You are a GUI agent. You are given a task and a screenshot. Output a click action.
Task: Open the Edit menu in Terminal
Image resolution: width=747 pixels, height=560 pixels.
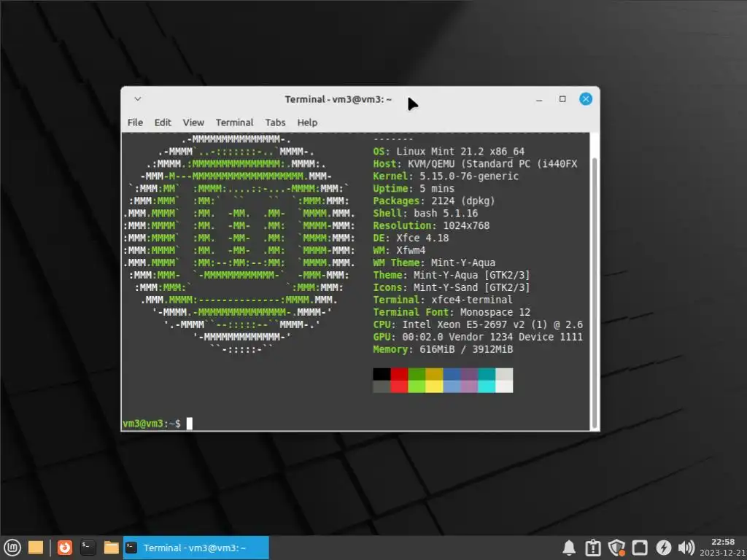pos(163,122)
